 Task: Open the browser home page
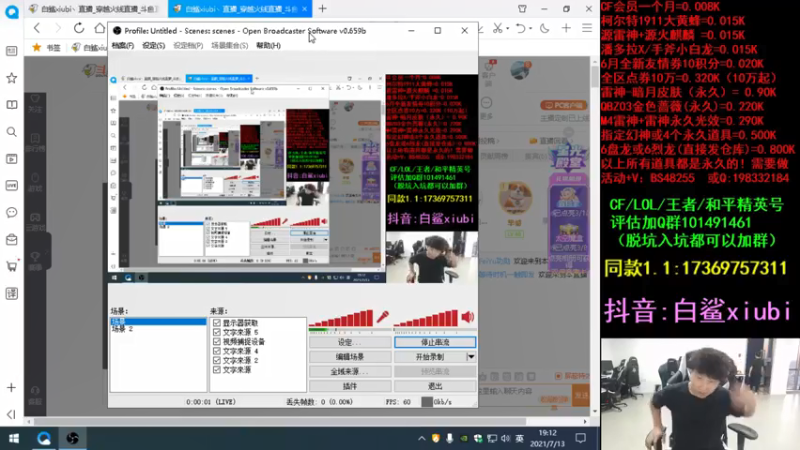pyautogui.click(x=99, y=28)
